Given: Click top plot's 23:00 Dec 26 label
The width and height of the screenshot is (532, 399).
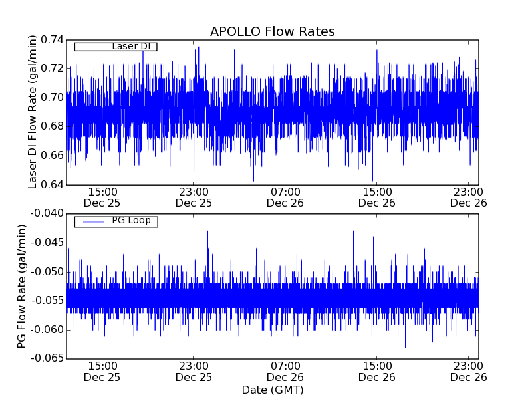Looking at the screenshot, I should coord(469,198).
